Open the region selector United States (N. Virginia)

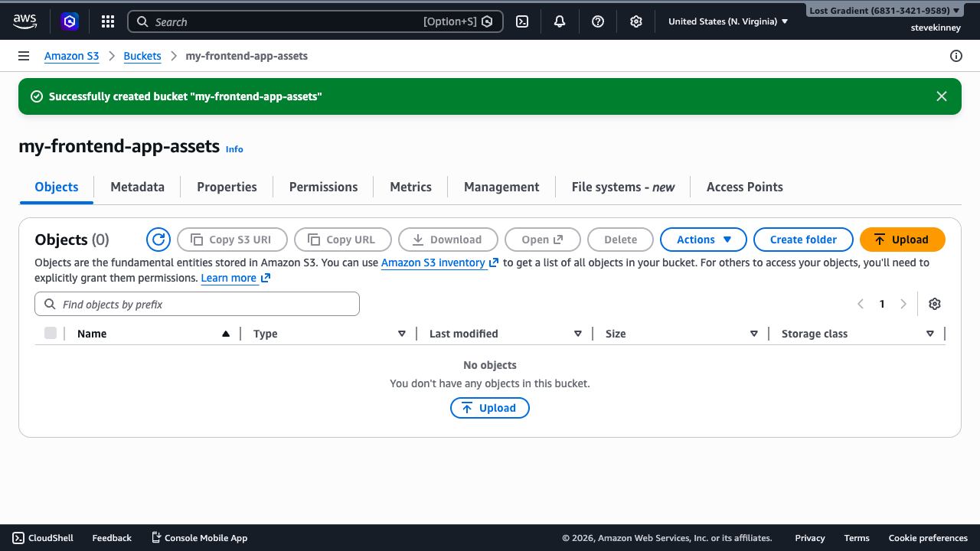coord(728,21)
